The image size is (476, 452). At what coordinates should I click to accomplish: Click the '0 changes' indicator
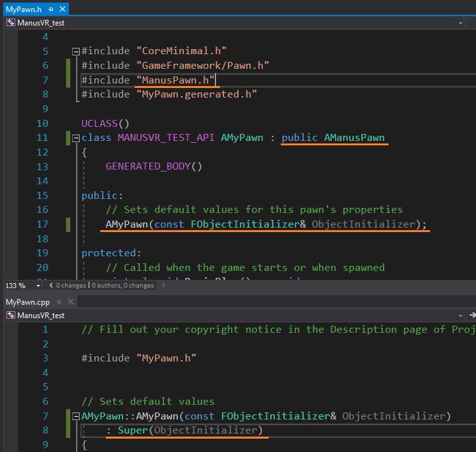click(71, 286)
